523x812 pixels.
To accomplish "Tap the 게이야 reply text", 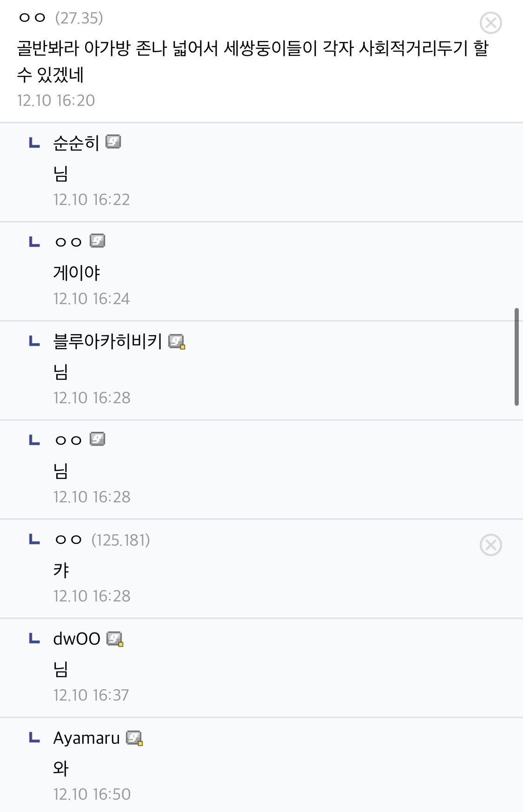I will (x=77, y=273).
